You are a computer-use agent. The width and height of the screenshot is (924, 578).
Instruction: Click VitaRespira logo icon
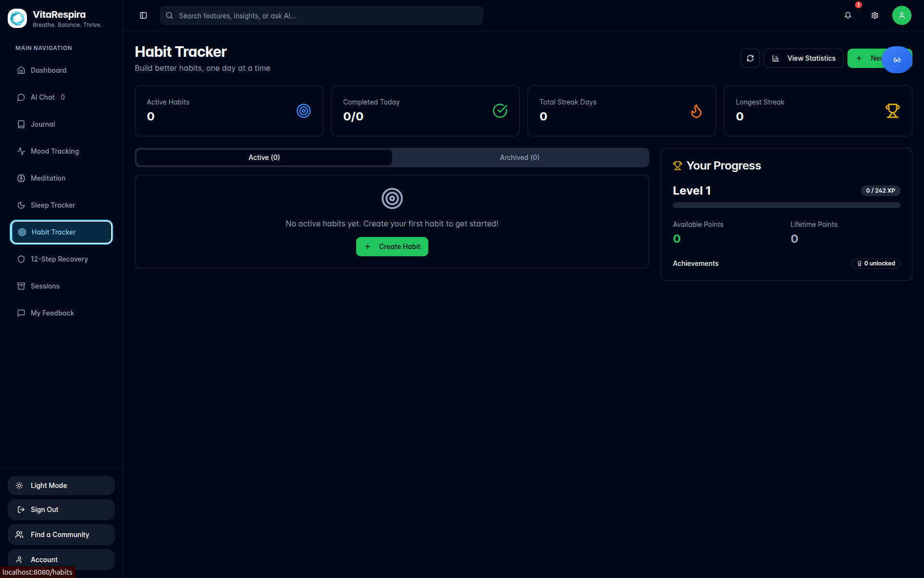coord(17,18)
